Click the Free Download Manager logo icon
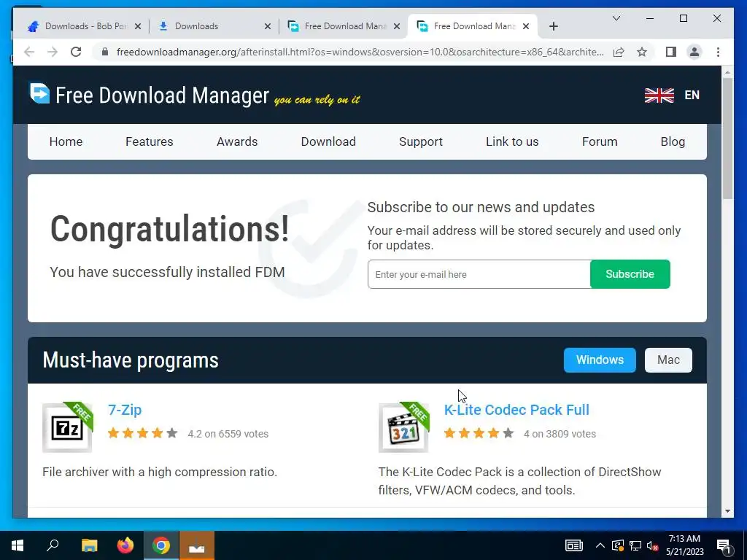Viewport: 747px width, 560px height. click(x=39, y=93)
